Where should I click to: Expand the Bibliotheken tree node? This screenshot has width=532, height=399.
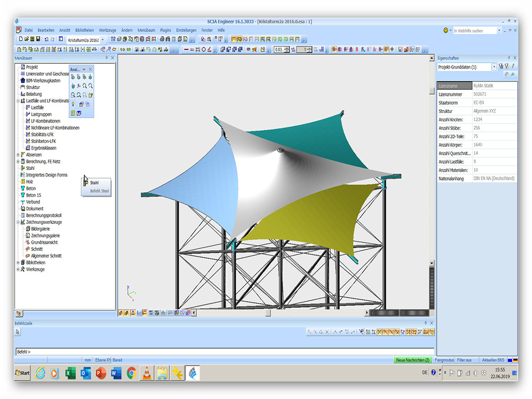pos(18,263)
